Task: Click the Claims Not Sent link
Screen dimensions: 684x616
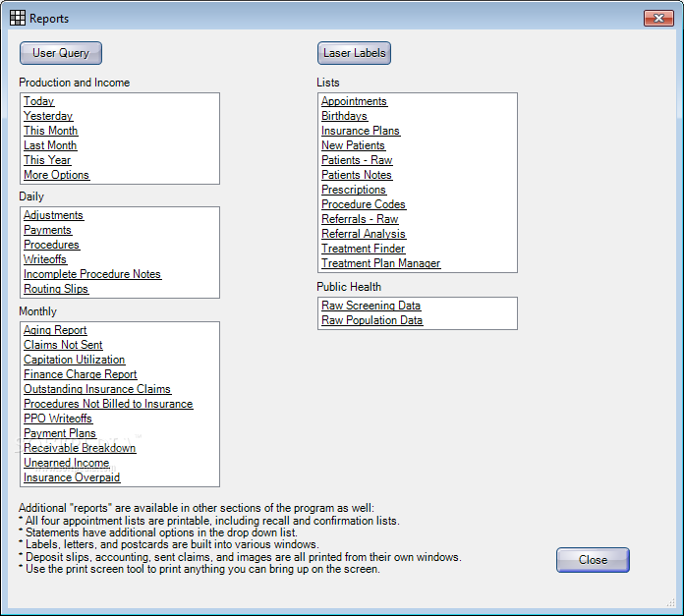Action: [63, 345]
